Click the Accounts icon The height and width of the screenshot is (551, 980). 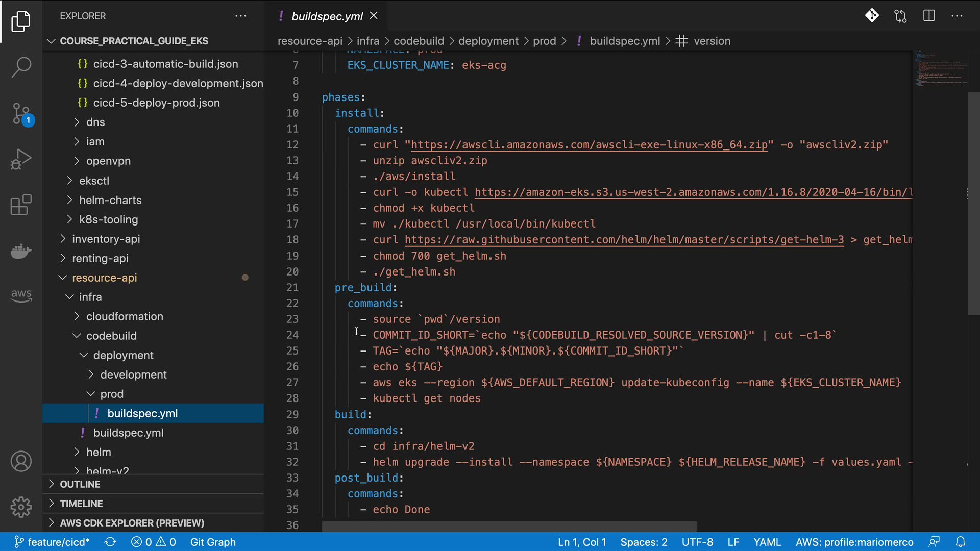pyautogui.click(x=21, y=462)
